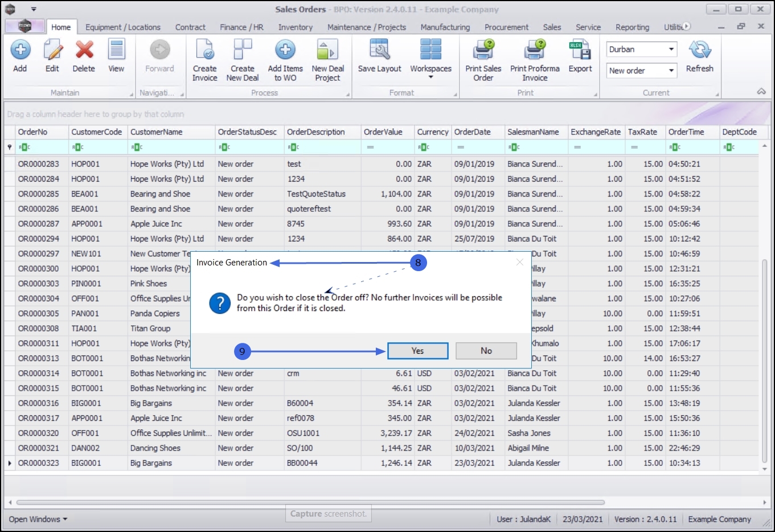Click the Dancing Shoes customer cell
775x532 pixels.
click(171, 448)
